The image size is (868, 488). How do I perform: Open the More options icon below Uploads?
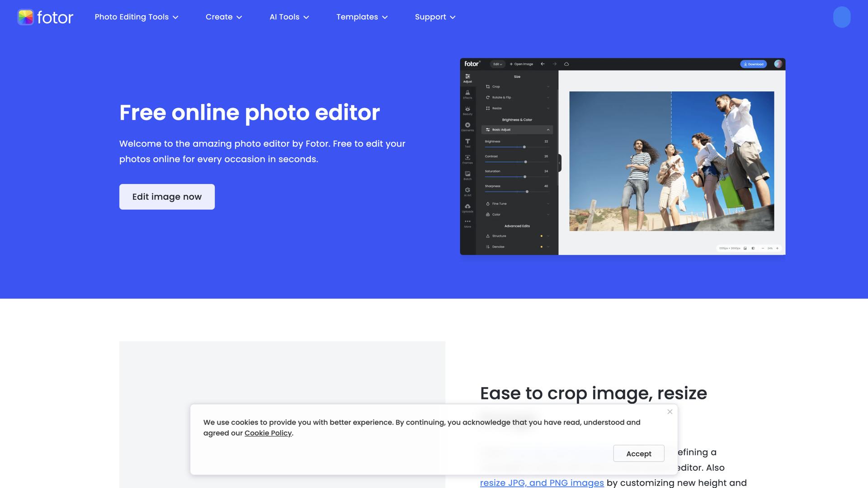point(467,222)
